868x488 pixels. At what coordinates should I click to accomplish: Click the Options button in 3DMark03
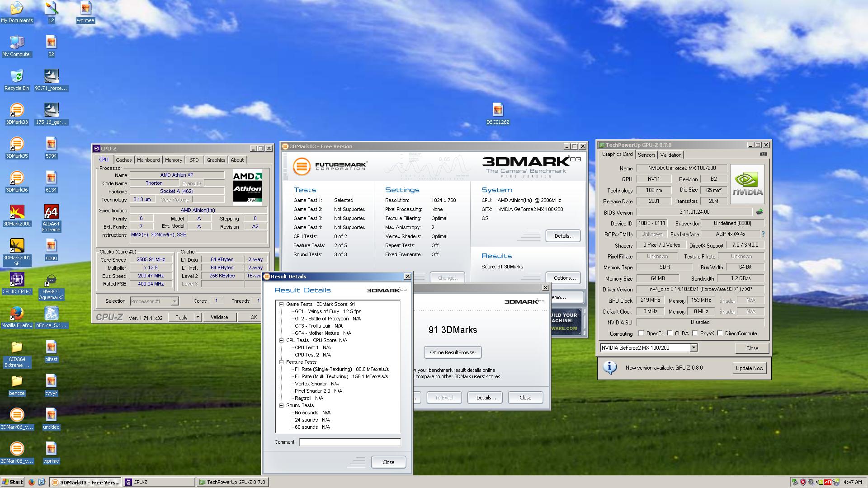tap(563, 278)
